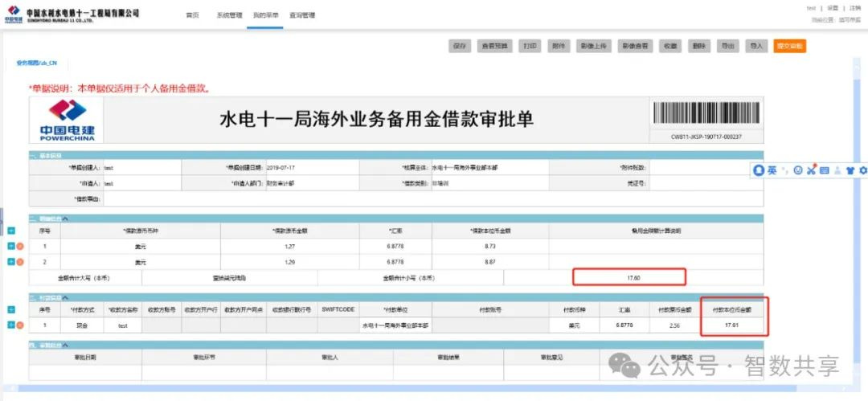Click the test username at top right

(x=812, y=8)
